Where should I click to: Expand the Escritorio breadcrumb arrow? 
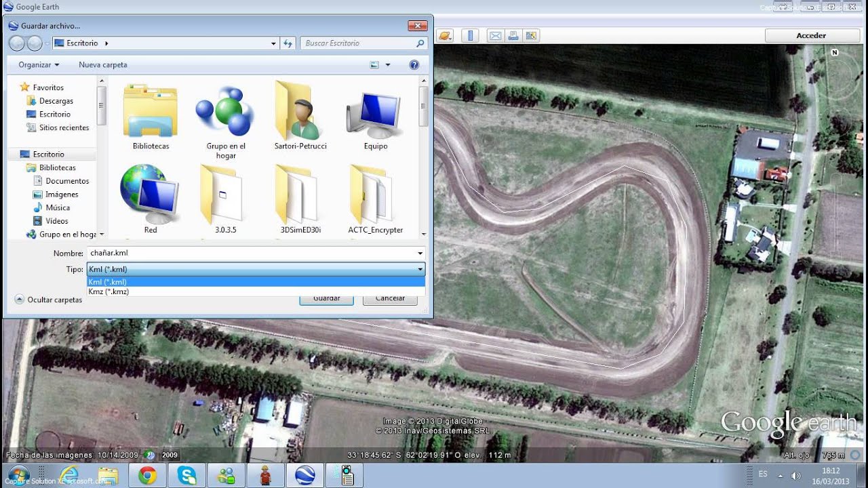coord(106,43)
